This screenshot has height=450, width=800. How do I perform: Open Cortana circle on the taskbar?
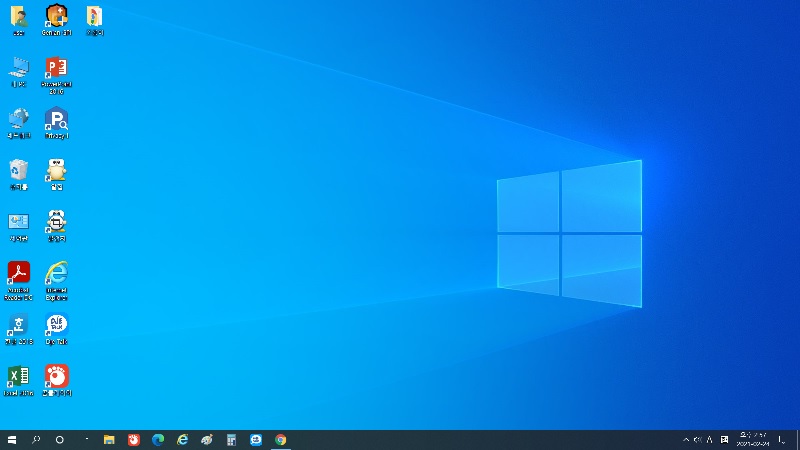(60, 439)
